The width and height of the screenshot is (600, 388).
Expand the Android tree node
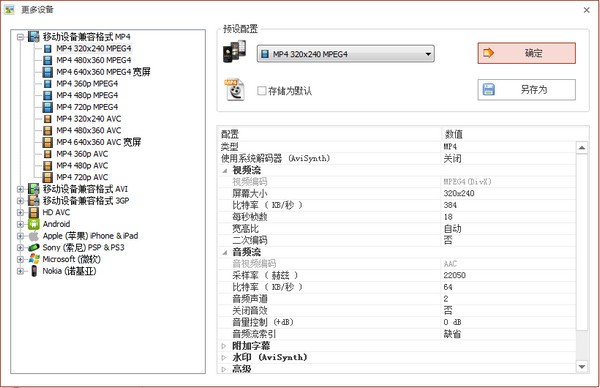(20, 224)
